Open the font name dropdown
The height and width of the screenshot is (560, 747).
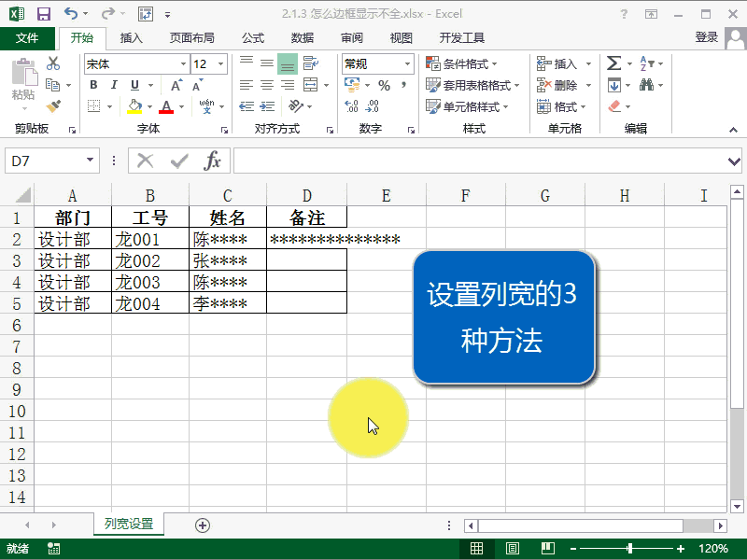(183, 63)
